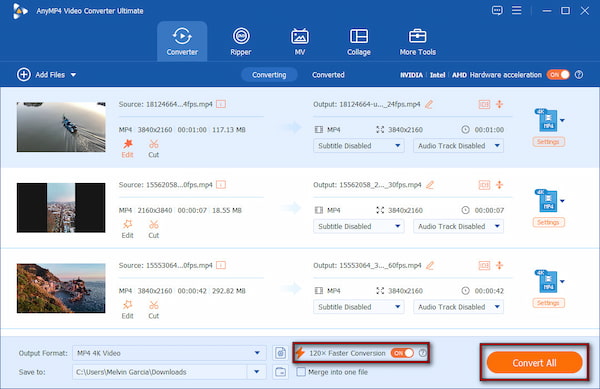The width and height of the screenshot is (600, 389).
Task: Rename output 15553064_3..._60fps.mp4 with pencil
Action: (x=430, y=265)
